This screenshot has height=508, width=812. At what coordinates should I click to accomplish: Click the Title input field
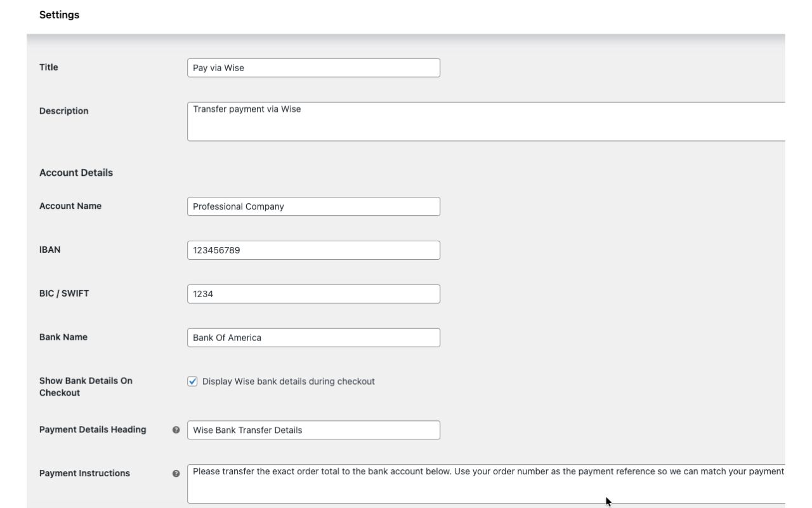pyautogui.click(x=313, y=68)
